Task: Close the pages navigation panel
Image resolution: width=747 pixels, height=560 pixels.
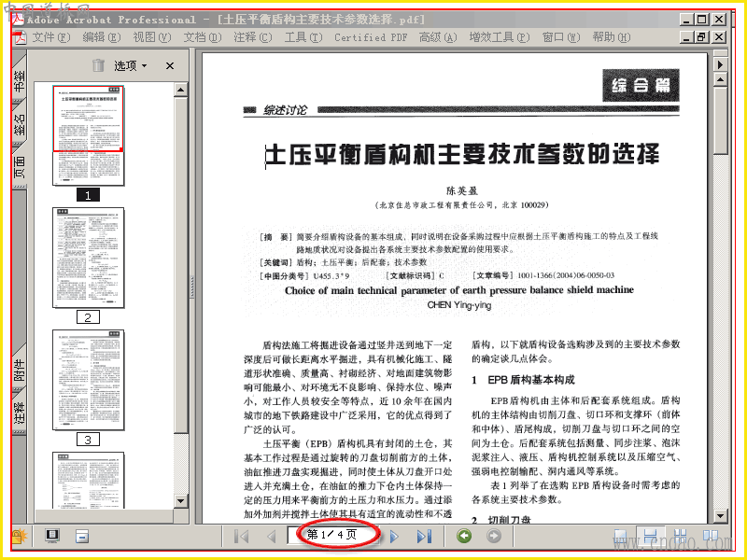Action: 170,65
